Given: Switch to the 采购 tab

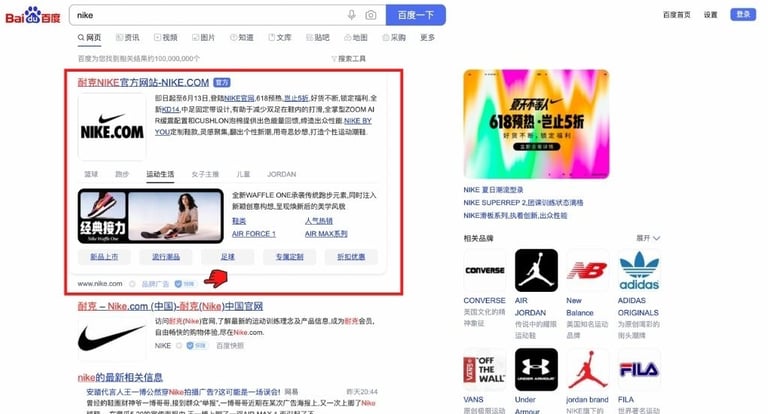Looking at the screenshot, I should coord(394,38).
